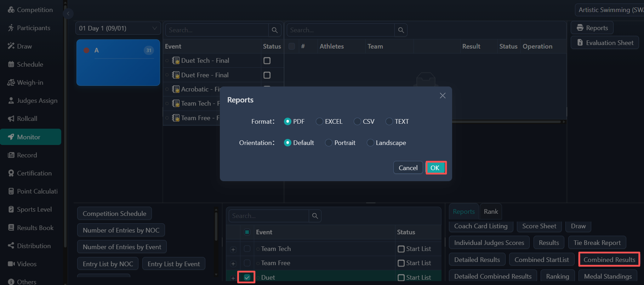Click the Combined Results report button

[609, 259]
